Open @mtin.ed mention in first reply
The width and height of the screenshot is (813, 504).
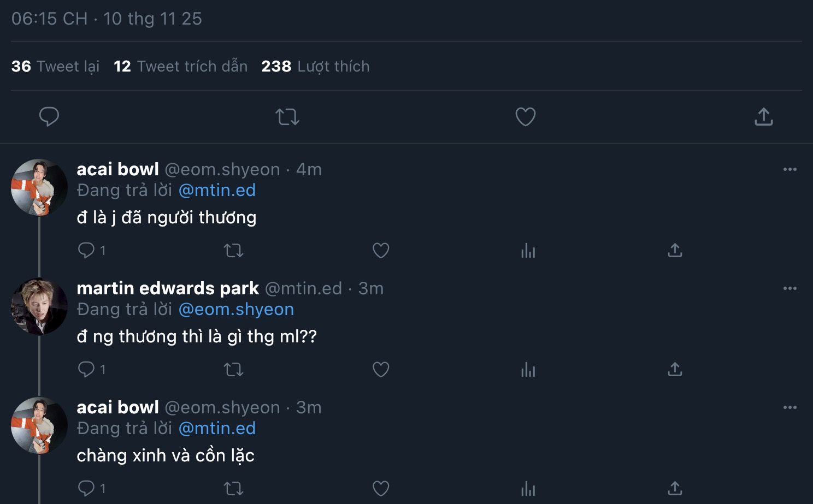coord(217,190)
